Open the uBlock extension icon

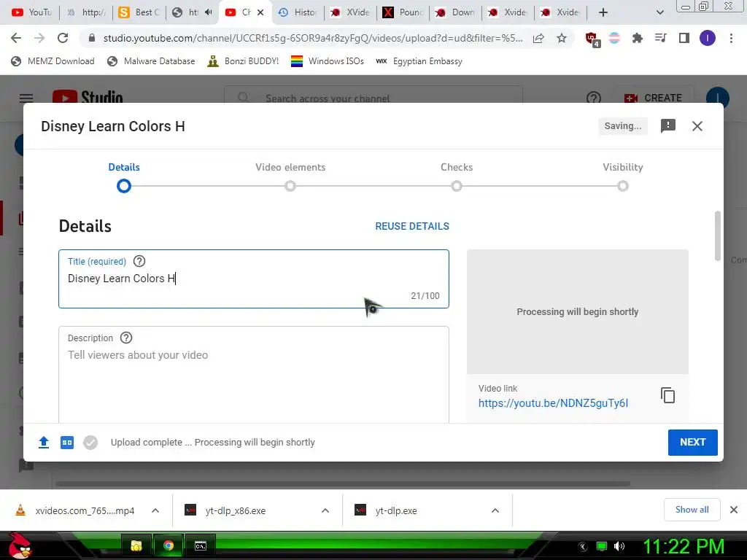click(592, 39)
